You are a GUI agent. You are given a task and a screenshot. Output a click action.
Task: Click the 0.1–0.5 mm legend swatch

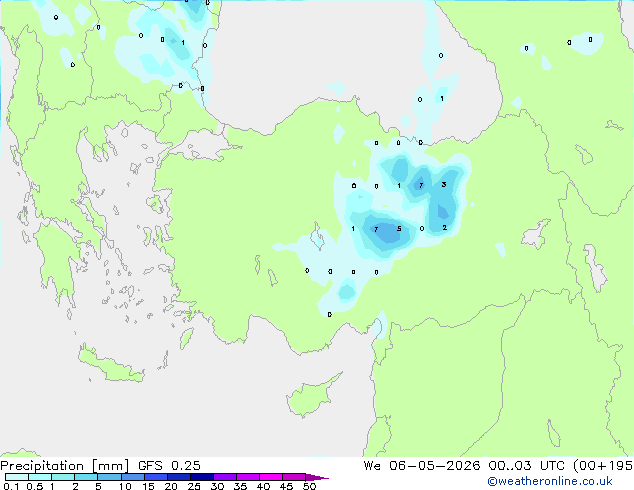click(x=17, y=477)
